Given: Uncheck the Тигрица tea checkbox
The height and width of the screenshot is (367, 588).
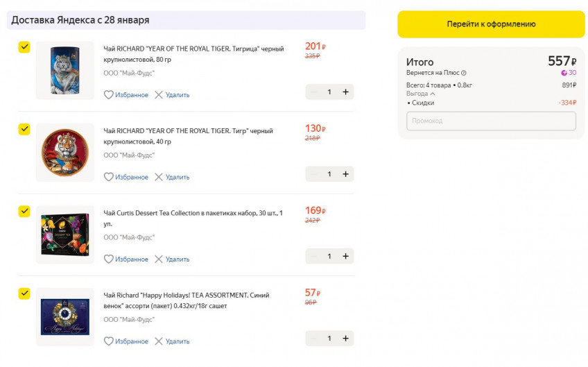Looking at the screenshot, I should (x=24, y=47).
